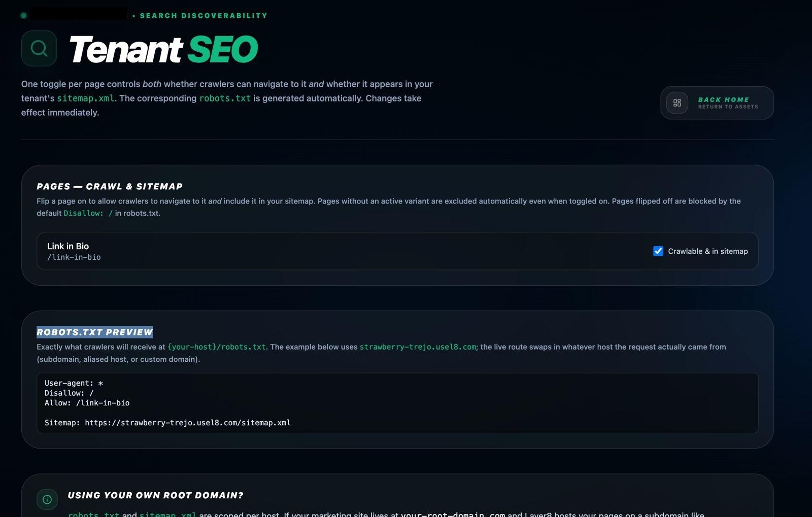Click the Crawlable & in sitemap label

point(708,251)
